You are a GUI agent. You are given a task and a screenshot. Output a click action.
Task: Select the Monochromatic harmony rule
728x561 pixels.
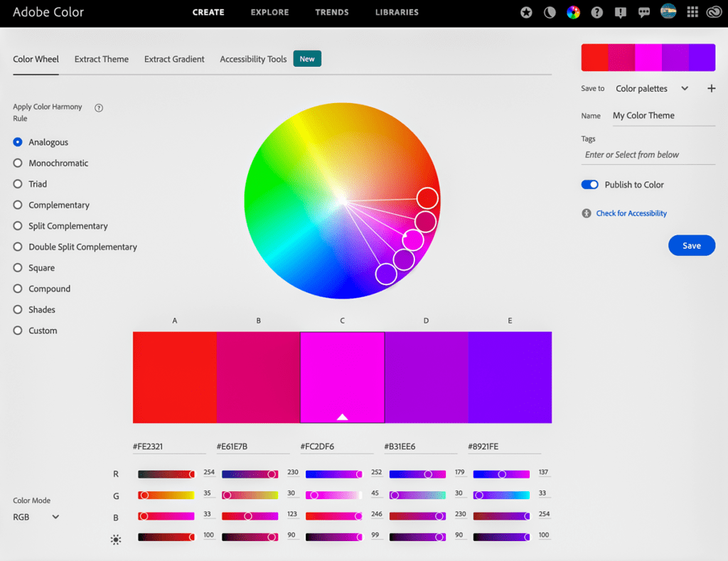coord(50,163)
